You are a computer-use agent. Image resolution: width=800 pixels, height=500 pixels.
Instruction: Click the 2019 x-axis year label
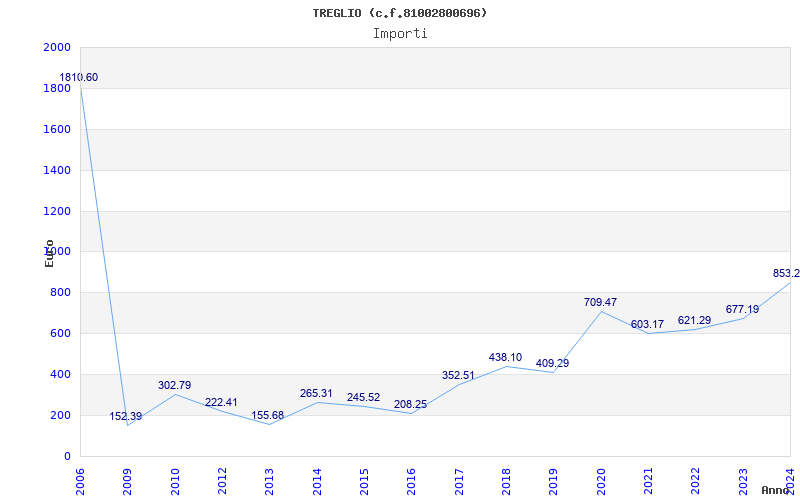554,481
